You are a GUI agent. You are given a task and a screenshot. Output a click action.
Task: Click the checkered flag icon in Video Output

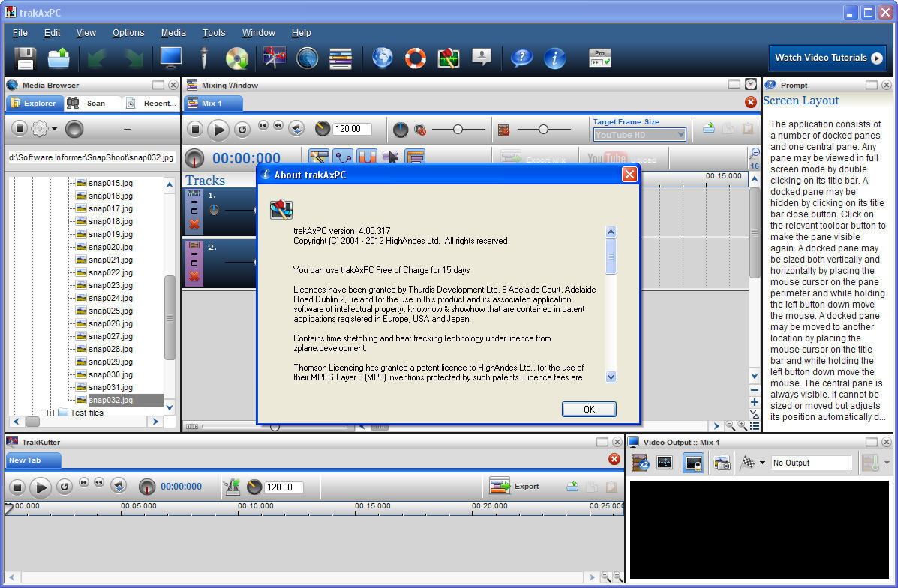click(747, 463)
